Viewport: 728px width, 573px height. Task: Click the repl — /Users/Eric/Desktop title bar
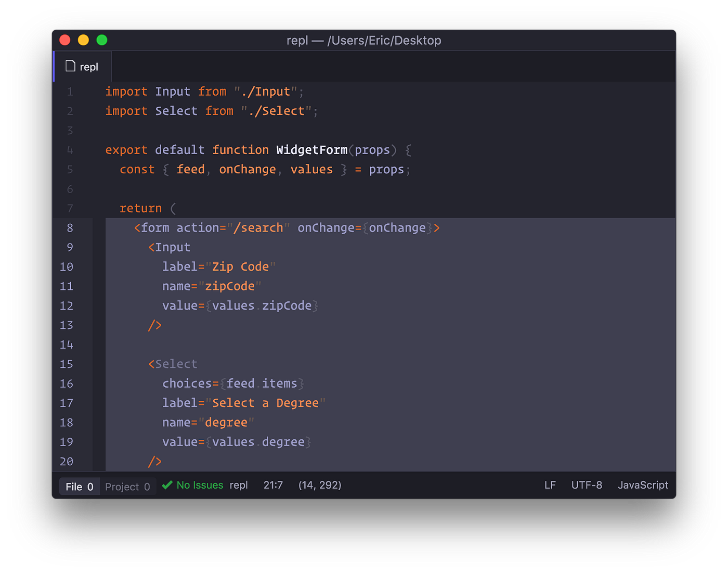364,40
